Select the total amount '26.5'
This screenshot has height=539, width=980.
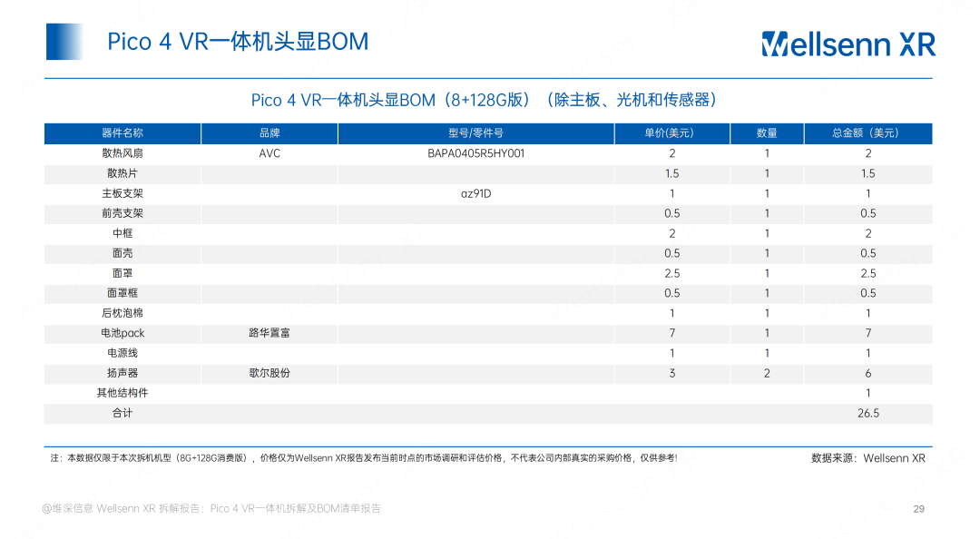pos(868,413)
